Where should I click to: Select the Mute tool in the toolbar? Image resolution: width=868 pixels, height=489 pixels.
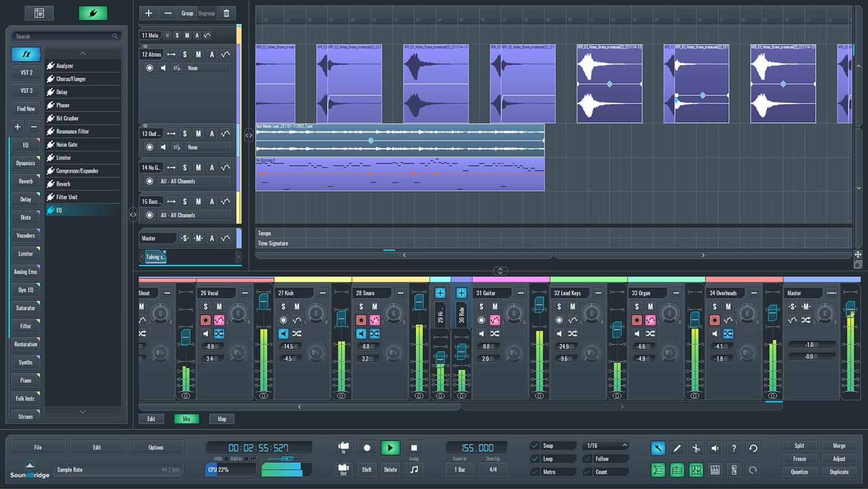715,448
